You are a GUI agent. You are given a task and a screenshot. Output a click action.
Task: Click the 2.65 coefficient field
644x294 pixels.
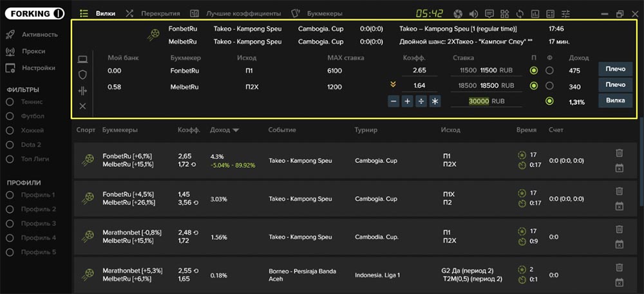tap(419, 71)
